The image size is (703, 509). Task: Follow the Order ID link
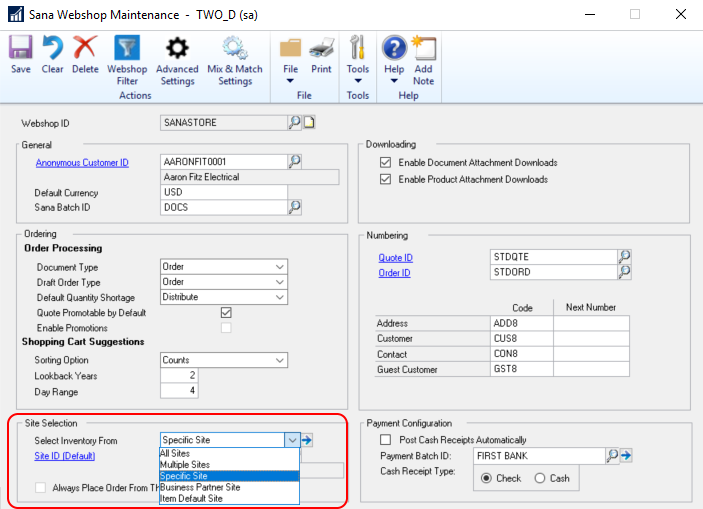point(394,273)
